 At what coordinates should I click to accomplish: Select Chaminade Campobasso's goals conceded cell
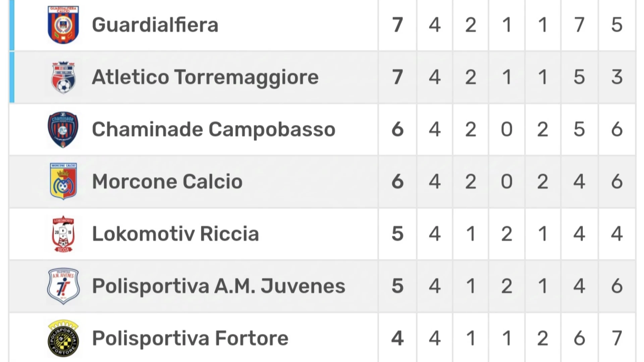tap(617, 129)
